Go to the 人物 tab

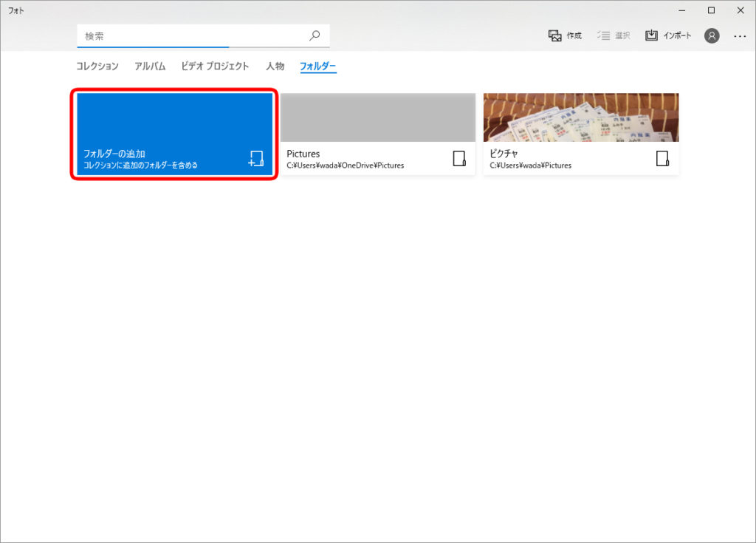(275, 66)
